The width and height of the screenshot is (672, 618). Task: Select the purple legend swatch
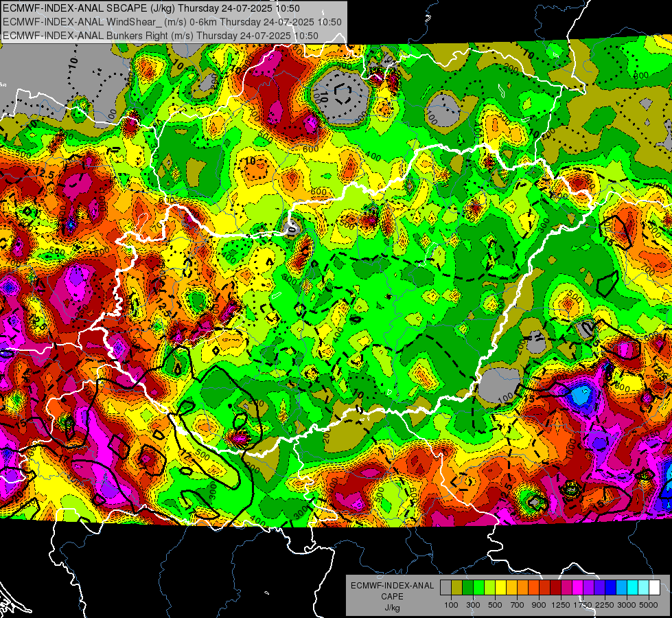pos(589,588)
